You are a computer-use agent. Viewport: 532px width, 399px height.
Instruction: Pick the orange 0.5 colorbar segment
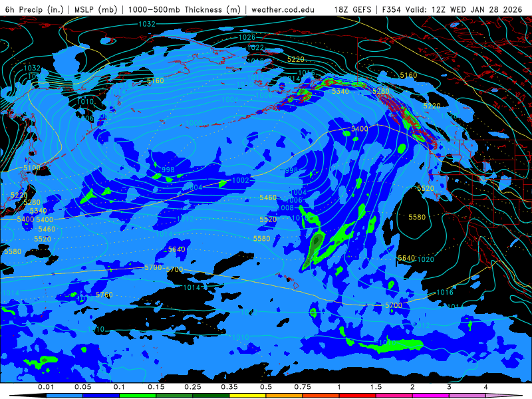point(285,396)
